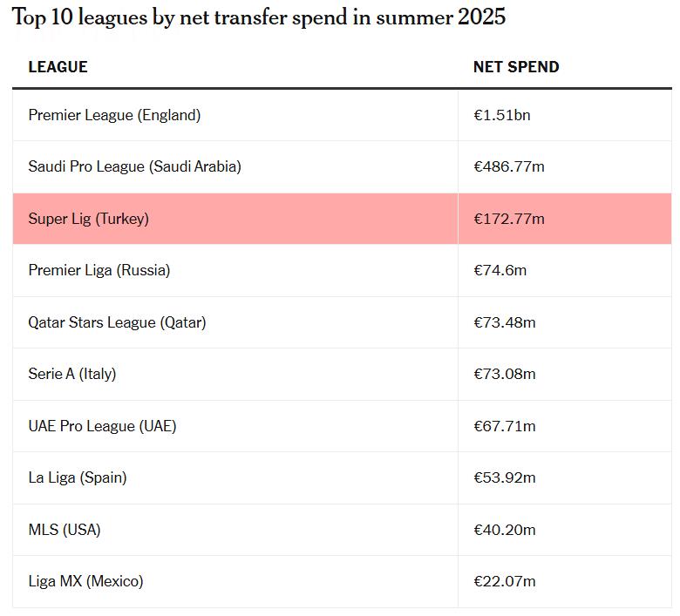The height and width of the screenshot is (616, 680).
Task: Click the €22.07m net spend value
Action: pos(504,581)
